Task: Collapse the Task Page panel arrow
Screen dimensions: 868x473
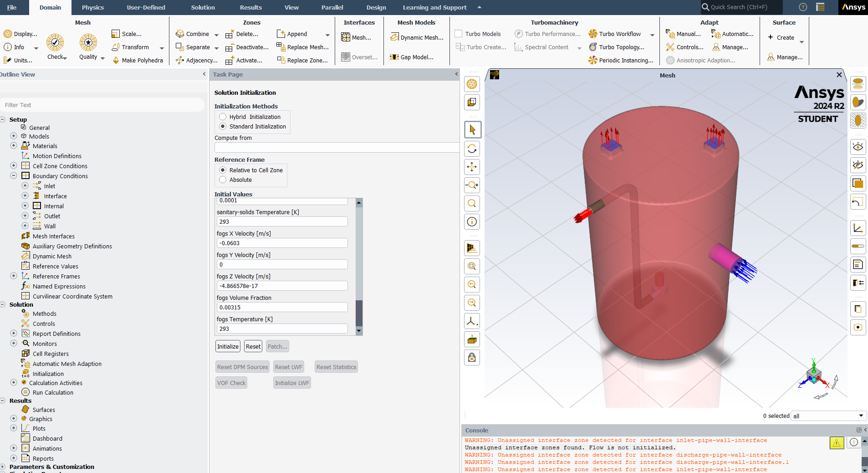Action: point(456,74)
